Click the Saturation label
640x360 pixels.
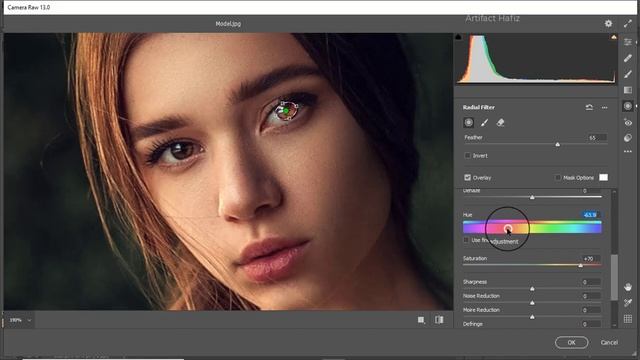click(475, 258)
